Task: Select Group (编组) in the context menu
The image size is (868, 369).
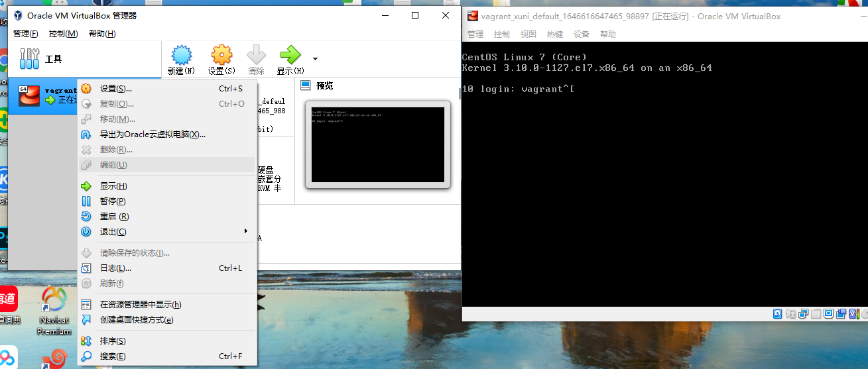Action: [x=166, y=164]
